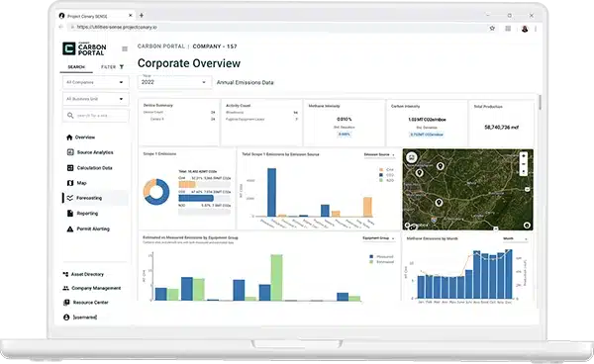The image size is (594, 364).
Task: Close the Project Canary browser tab
Action: click(x=131, y=16)
